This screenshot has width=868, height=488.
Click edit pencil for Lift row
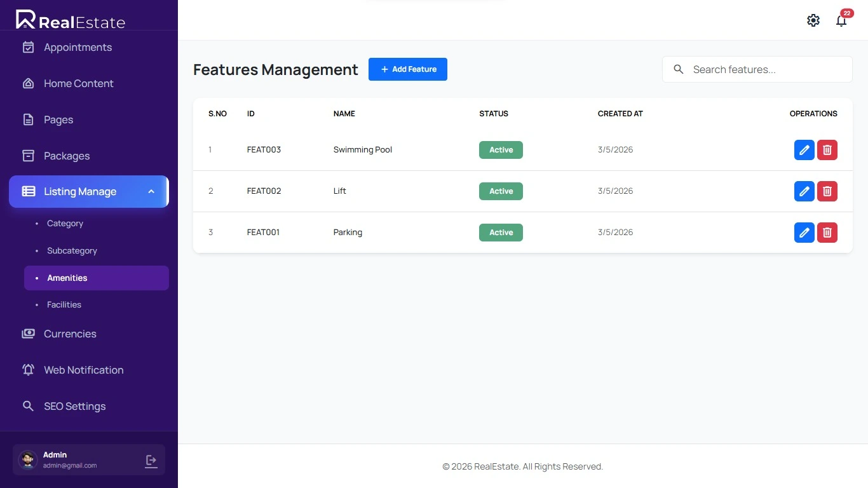[x=804, y=191]
